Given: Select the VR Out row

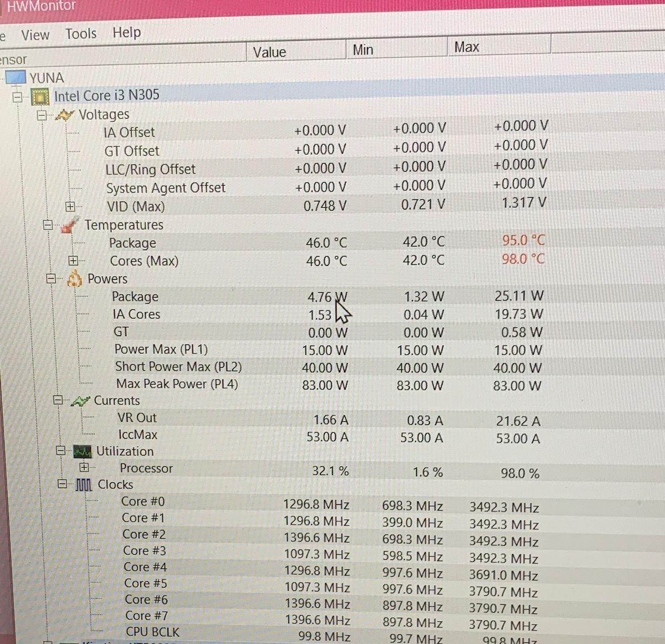Looking at the screenshot, I should [137, 418].
